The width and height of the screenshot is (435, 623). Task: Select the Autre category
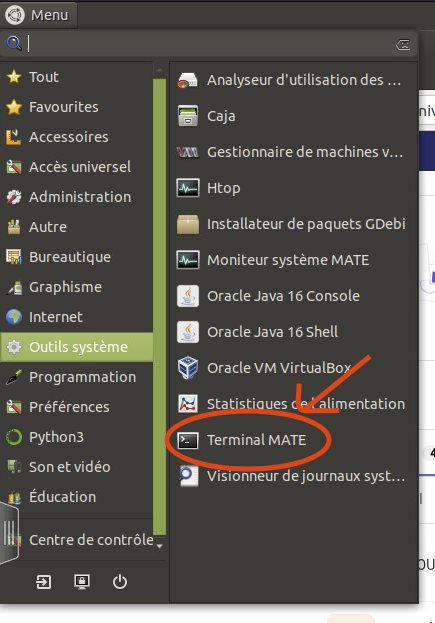tap(77, 227)
